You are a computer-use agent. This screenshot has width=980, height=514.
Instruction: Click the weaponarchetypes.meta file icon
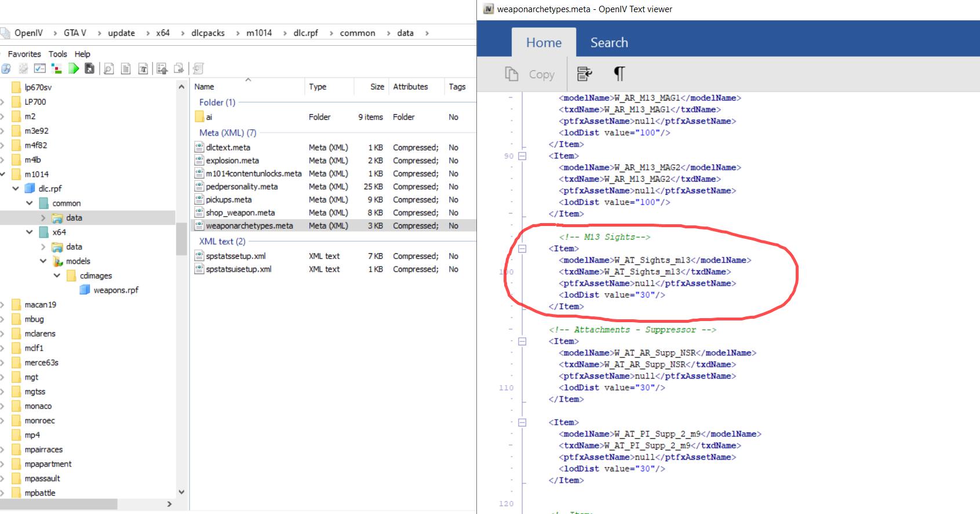pyautogui.click(x=199, y=225)
